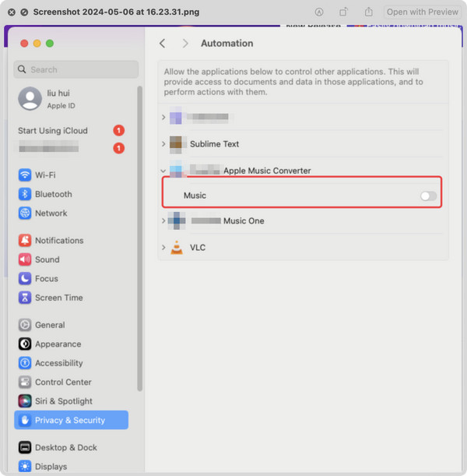Go back with the back arrow
The image size is (467, 476).
[x=163, y=44]
